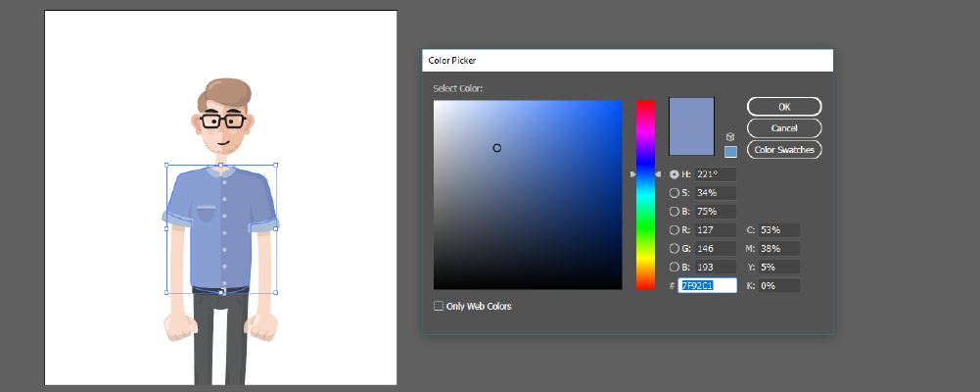Select the H (hue) radio button
Viewport: 980px width, 392px height.
pos(674,174)
